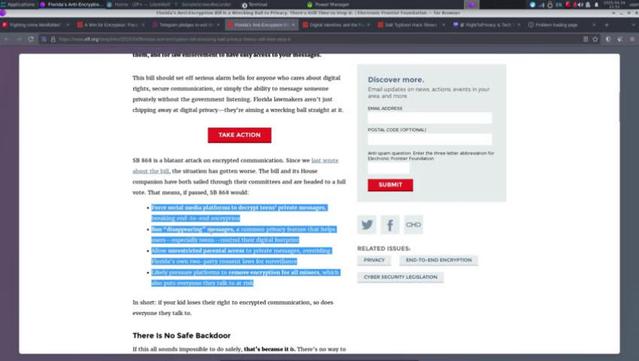The image size is (639, 361).
Task: Share article on Twitter
Action: pyautogui.click(x=367, y=225)
